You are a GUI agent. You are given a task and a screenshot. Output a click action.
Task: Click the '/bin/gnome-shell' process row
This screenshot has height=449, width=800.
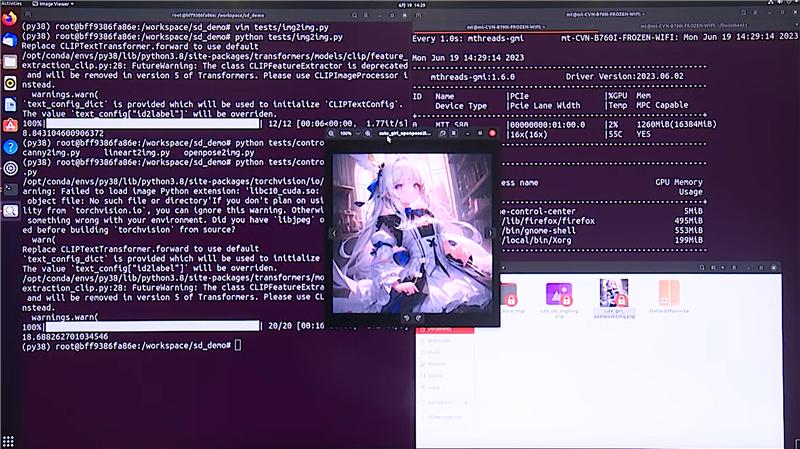pyautogui.click(x=539, y=231)
